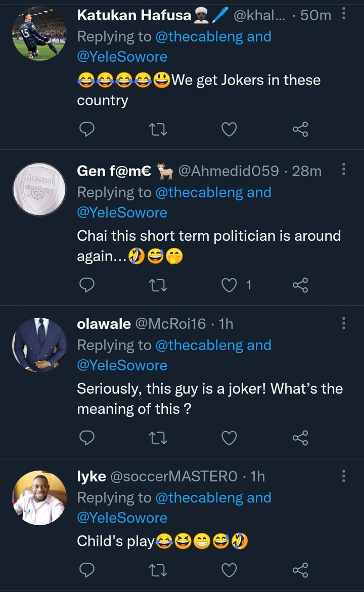Open @thecableng profile link in olawale's reply

point(199,345)
